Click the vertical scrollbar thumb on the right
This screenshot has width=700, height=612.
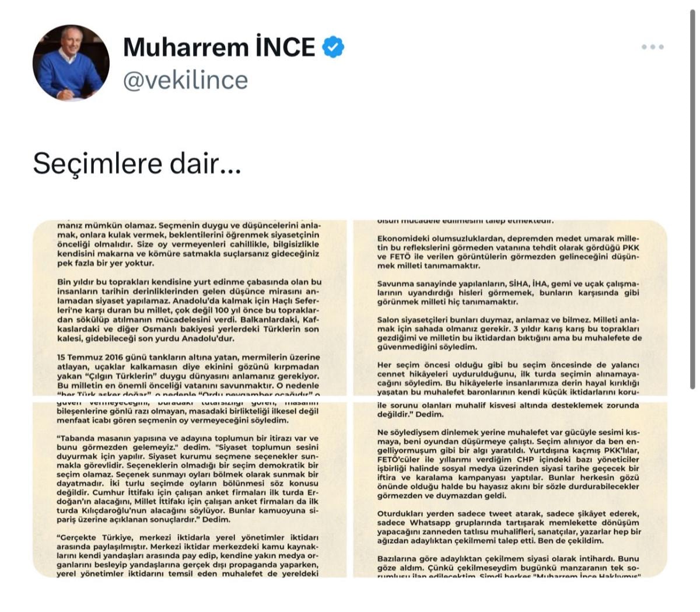[692, 198]
